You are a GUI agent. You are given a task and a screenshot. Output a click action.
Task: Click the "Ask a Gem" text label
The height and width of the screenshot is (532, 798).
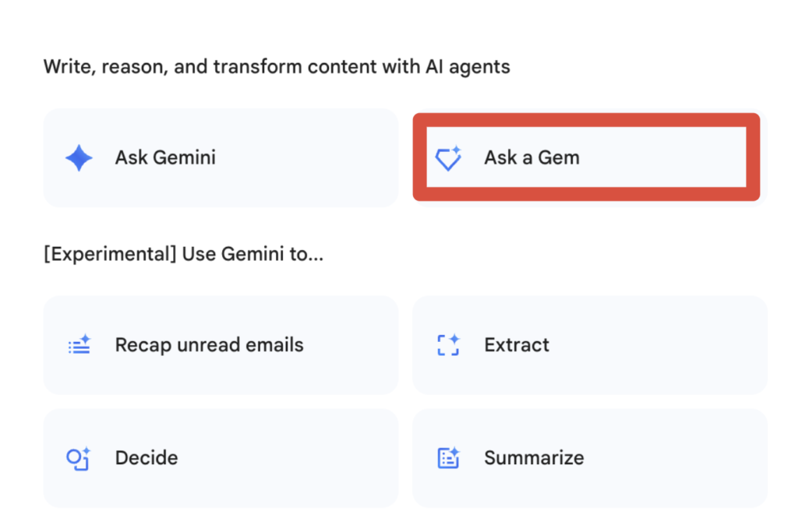[531, 158]
